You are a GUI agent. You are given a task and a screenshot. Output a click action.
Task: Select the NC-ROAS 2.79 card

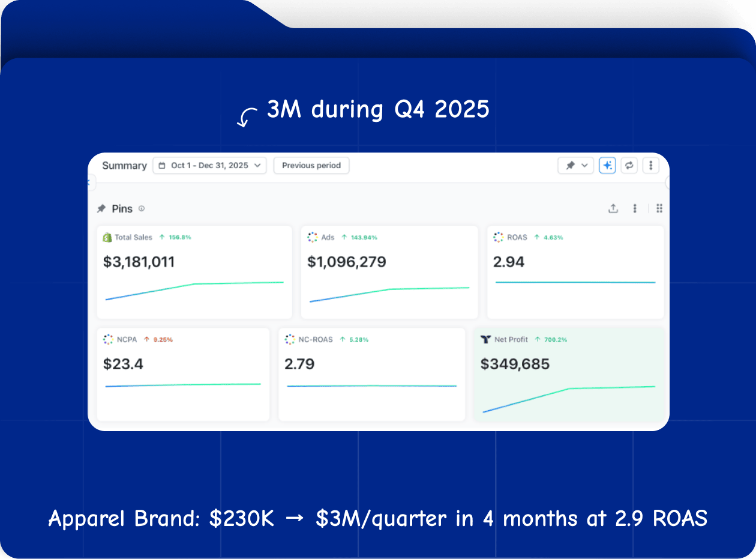pyautogui.click(x=371, y=373)
